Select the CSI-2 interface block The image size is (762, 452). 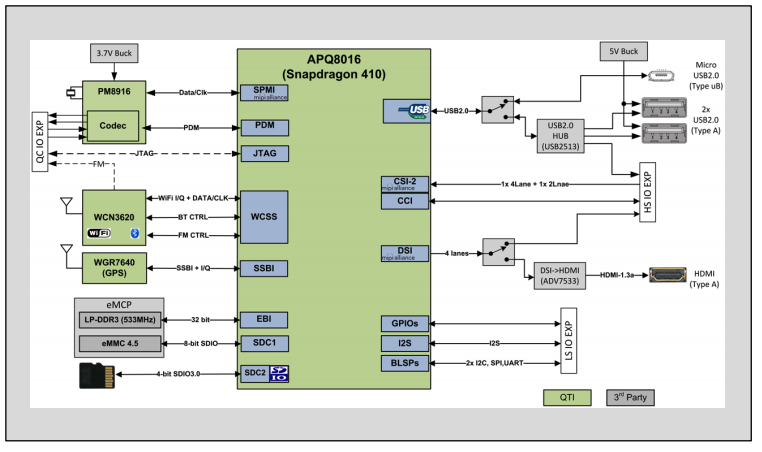click(405, 184)
